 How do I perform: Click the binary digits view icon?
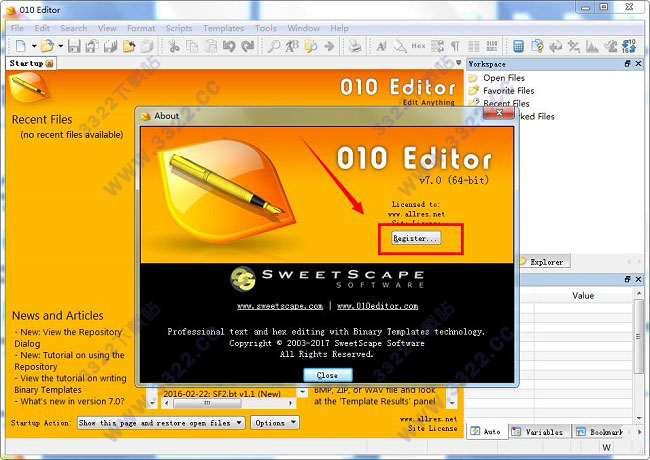click(x=492, y=46)
